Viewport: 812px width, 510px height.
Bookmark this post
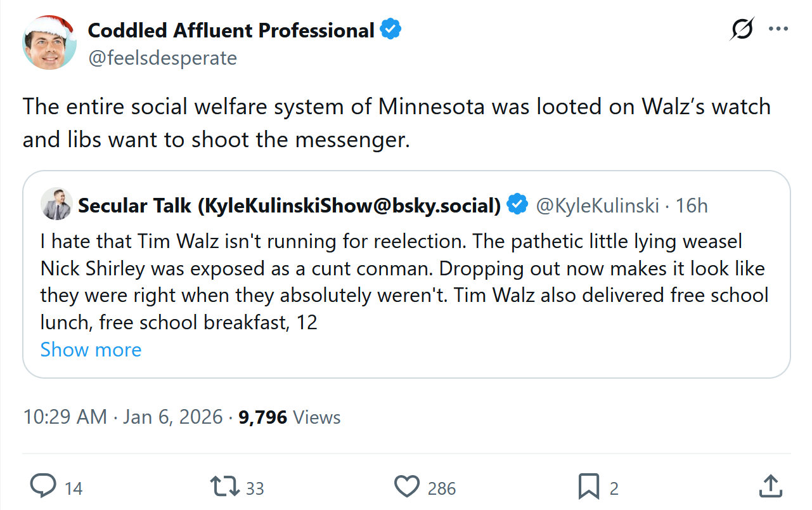point(588,487)
